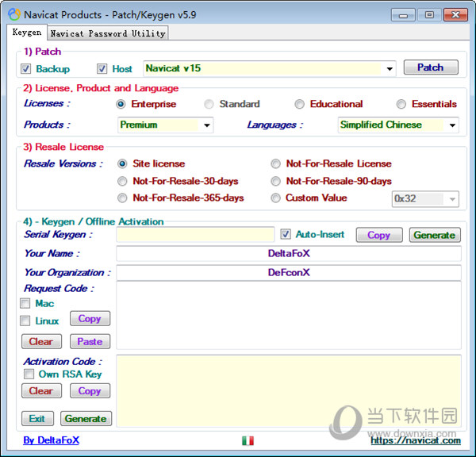Copy the request code
Screen dimensions: 476x457
pyautogui.click(x=90, y=318)
